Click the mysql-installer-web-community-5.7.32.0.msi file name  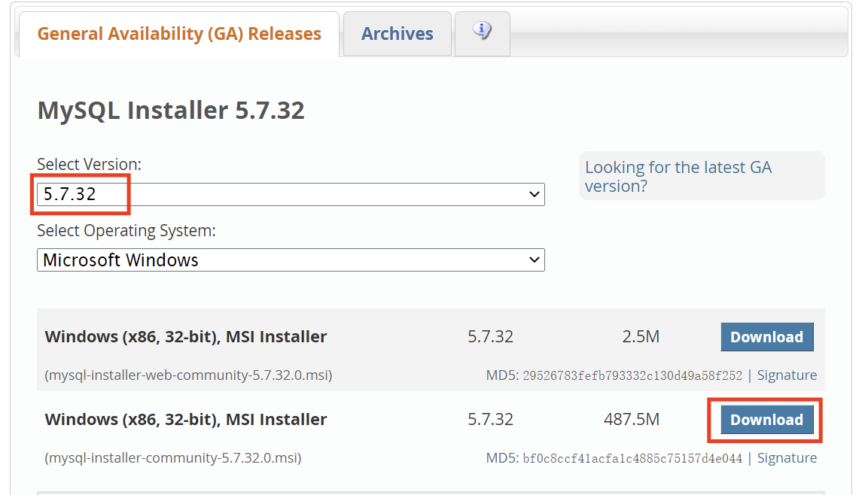[188, 375]
